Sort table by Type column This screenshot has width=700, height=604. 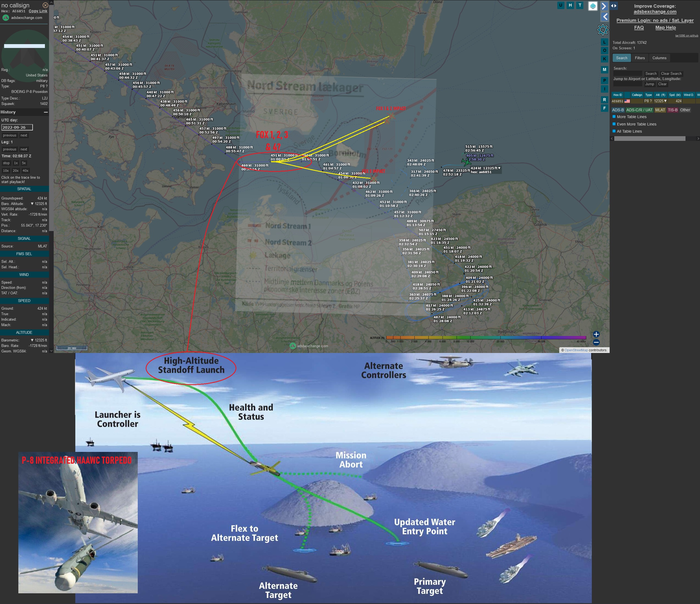pos(648,95)
